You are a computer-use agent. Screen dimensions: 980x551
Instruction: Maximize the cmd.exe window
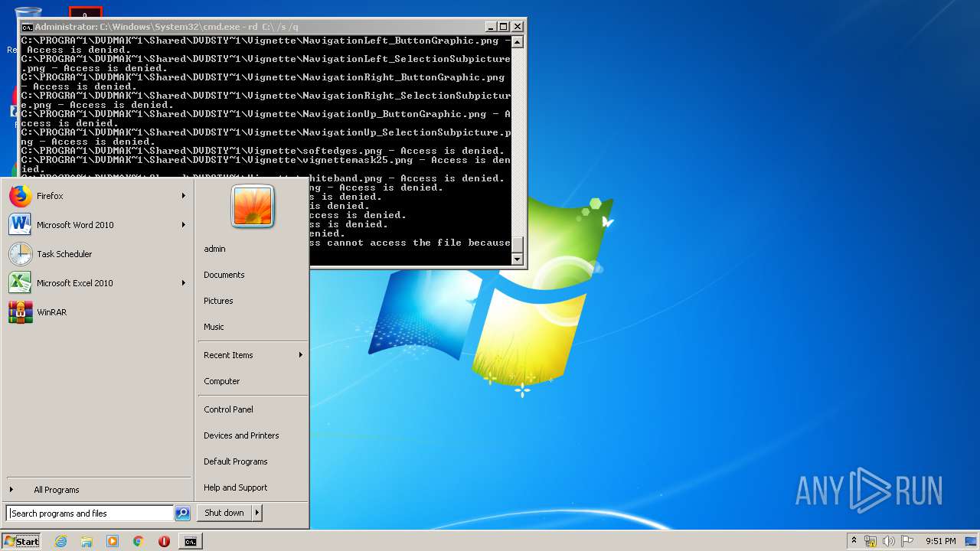pos(504,26)
